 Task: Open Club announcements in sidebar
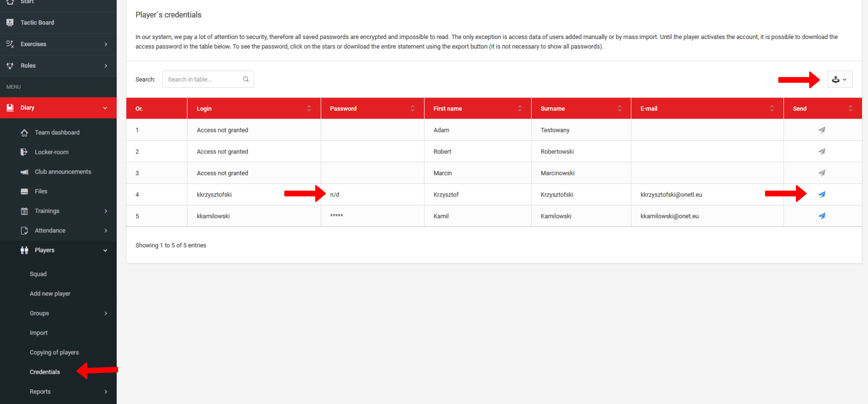coord(63,172)
